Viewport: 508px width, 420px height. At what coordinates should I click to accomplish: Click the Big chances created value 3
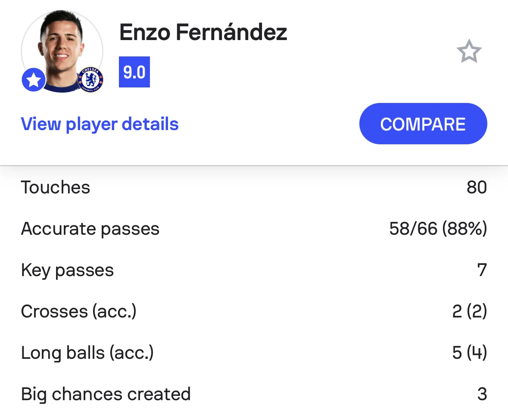(482, 394)
